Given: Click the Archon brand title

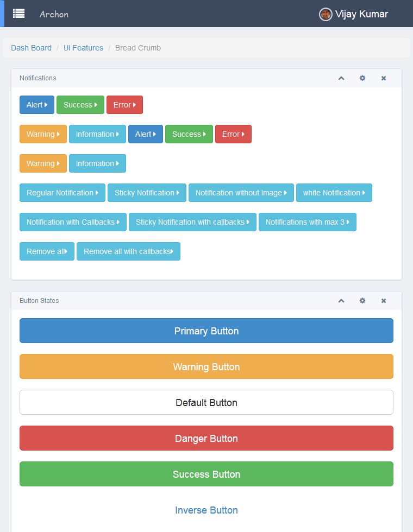Looking at the screenshot, I should 54,14.
